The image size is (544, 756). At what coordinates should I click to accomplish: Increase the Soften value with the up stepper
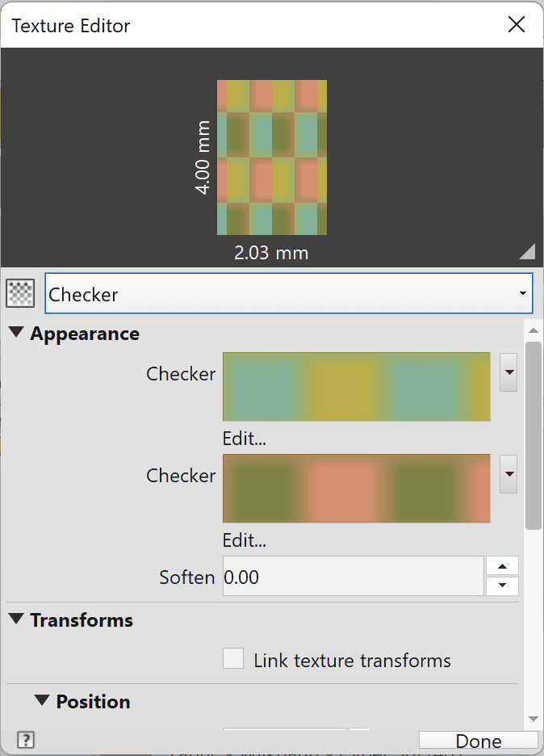click(x=502, y=565)
